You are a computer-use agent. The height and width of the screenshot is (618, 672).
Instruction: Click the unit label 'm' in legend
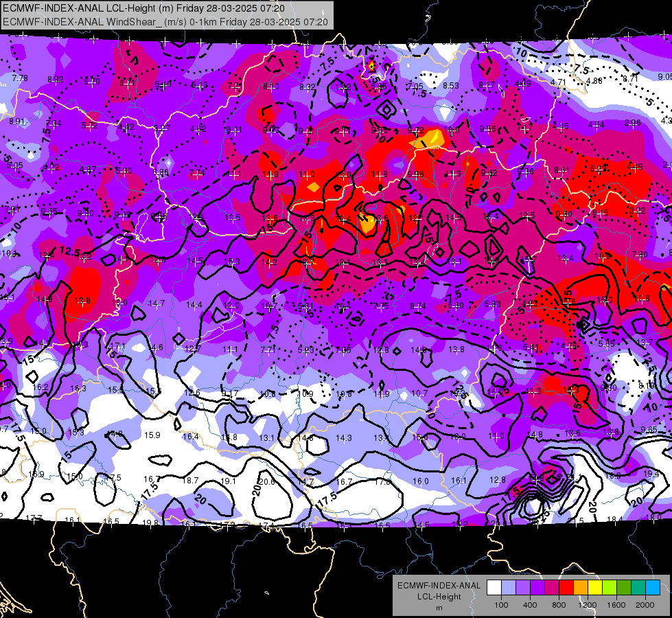[x=439, y=608]
